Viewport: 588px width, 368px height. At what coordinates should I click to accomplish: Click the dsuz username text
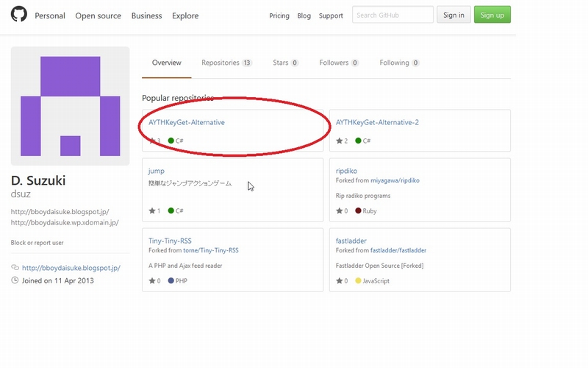[21, 194]
